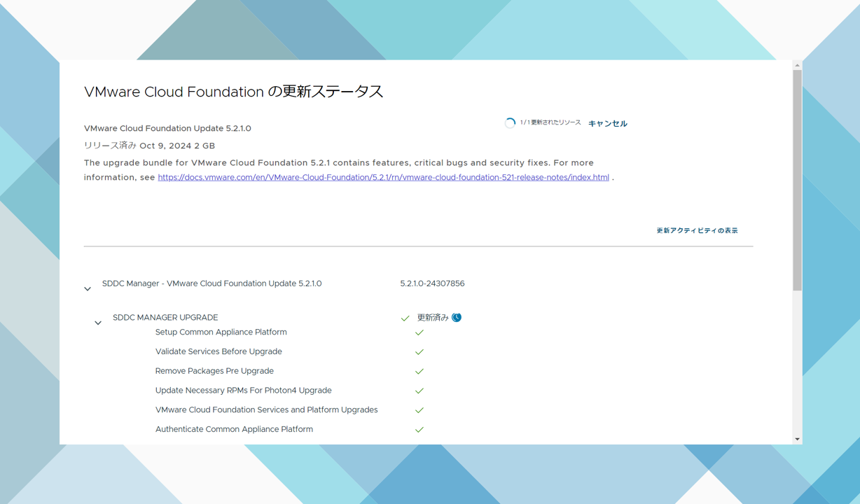Open 更新アクティビティの表示 link
Image resolution: width=860 pixels, height=504 pixels.
[x=697, y=230]
